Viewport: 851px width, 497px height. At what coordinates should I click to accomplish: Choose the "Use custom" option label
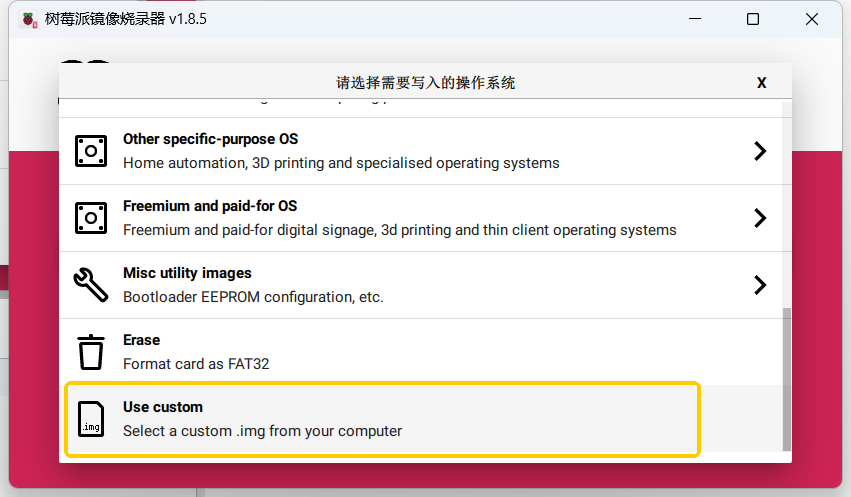(x=163, y=407)
